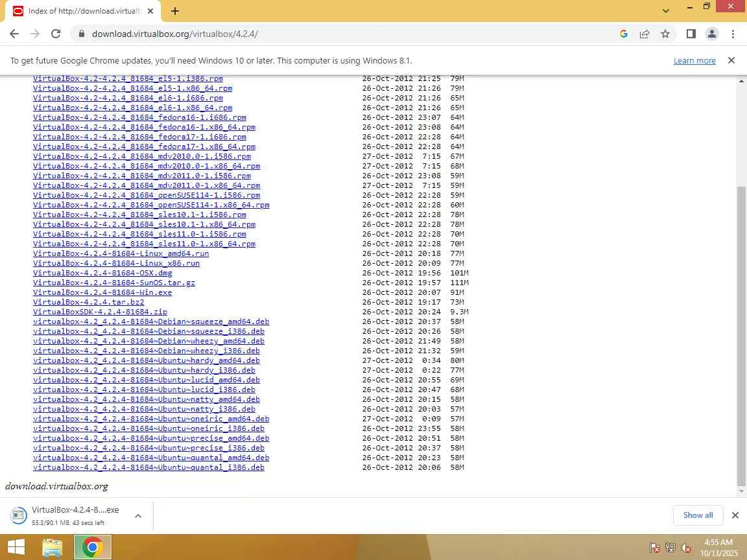Go back to the previous page
The width and height of the screenshot is (747, 560).
click(14, 34)
